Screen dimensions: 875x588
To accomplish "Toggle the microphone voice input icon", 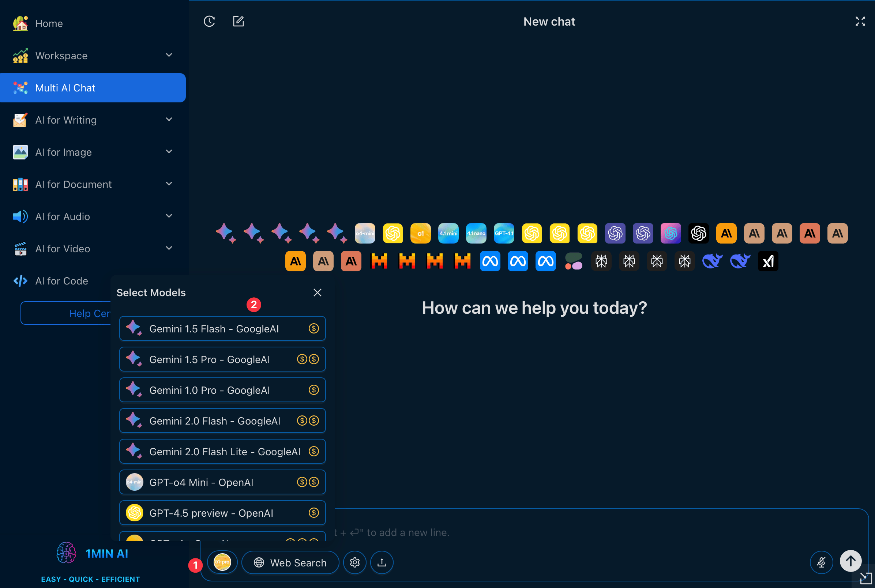I will click(821, 562).
